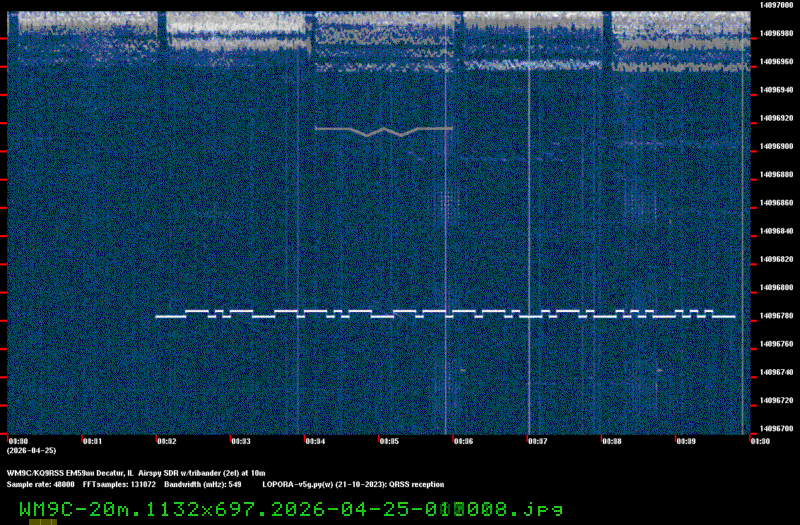Select the 00:09 time marker
The height and width of the screenshot is (525, 800).
click(x=686, y=441)
